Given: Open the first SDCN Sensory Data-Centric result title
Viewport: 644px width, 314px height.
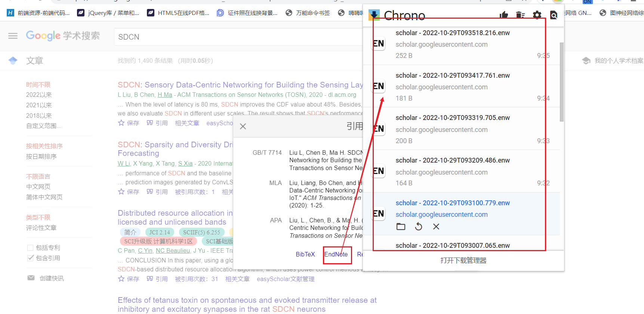Looking at the screenshot, I should (x=240, y=85).
